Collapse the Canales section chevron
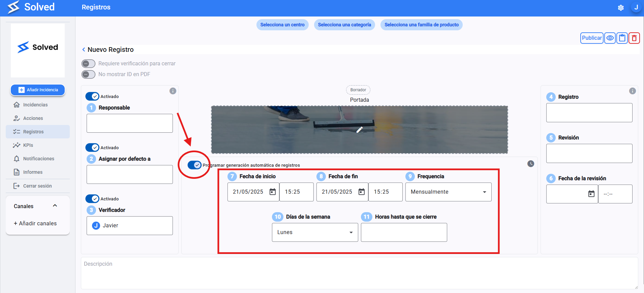The image size is (644, 293). pyautogui.click(x=55, y=206)
